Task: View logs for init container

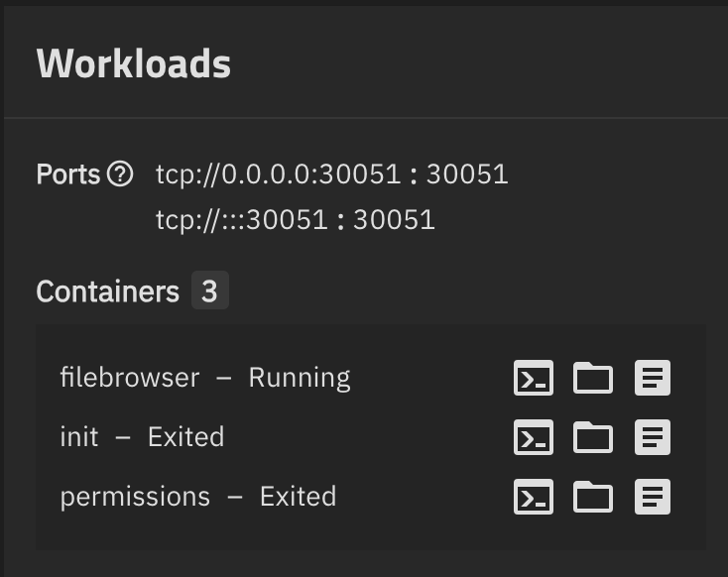Action: 653,437
